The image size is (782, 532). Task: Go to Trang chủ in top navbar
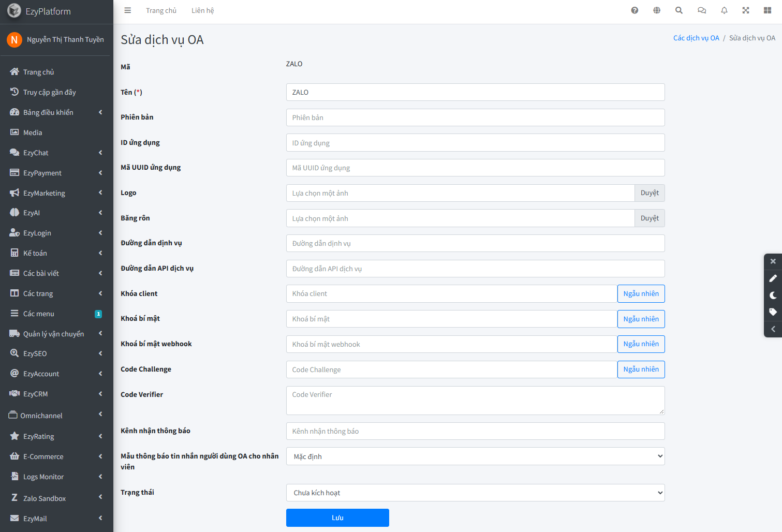click(161, 10)
